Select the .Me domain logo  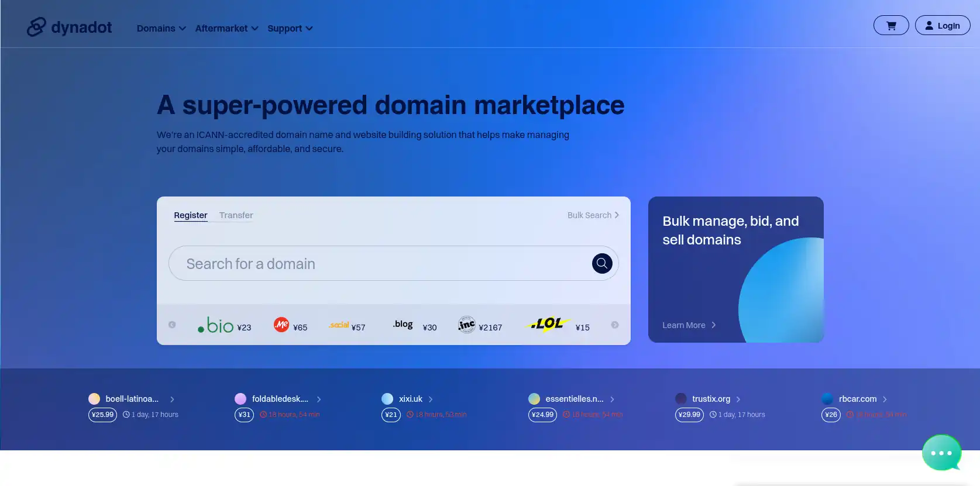point(281,324)
